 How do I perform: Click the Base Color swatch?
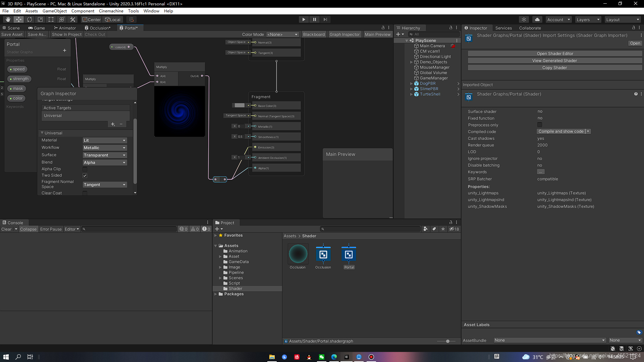click(x=239, y=105)
